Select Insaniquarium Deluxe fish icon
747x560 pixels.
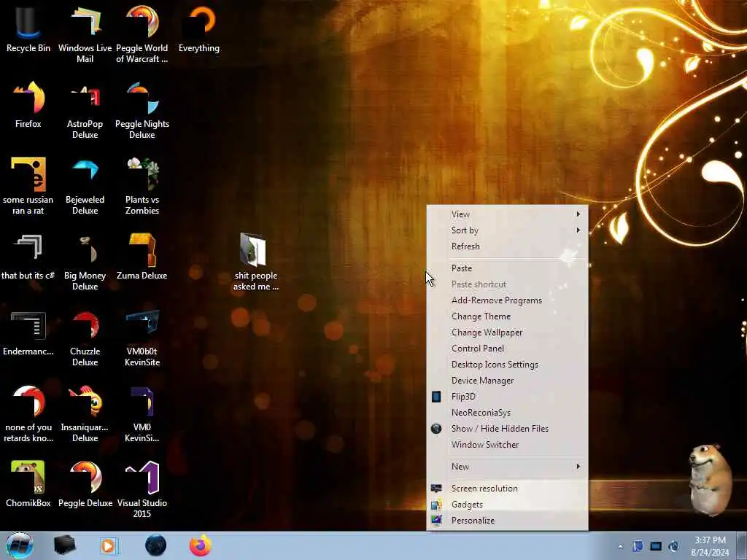(85, 414)
